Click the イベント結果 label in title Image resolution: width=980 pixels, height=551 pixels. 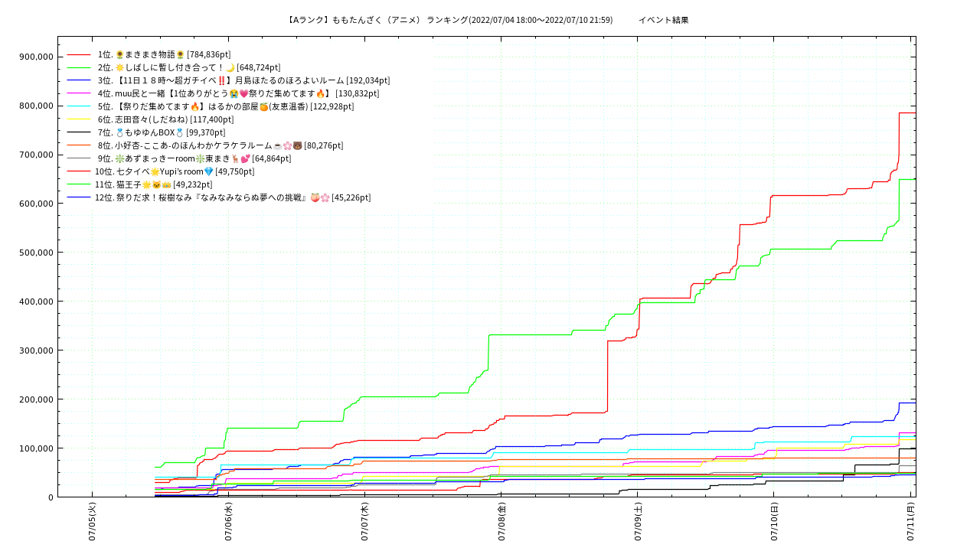(664, 20)
